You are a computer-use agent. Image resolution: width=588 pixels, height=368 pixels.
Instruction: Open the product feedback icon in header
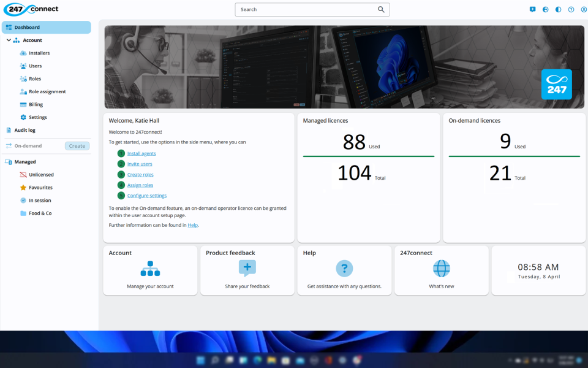coord(532,10)
